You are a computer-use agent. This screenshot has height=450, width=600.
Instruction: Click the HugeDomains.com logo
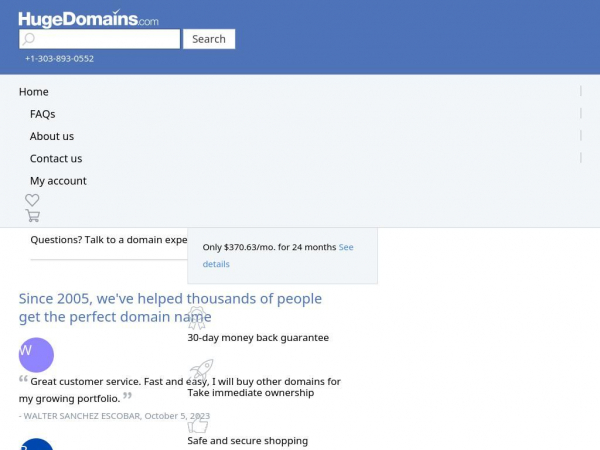[x=88, y=18]
